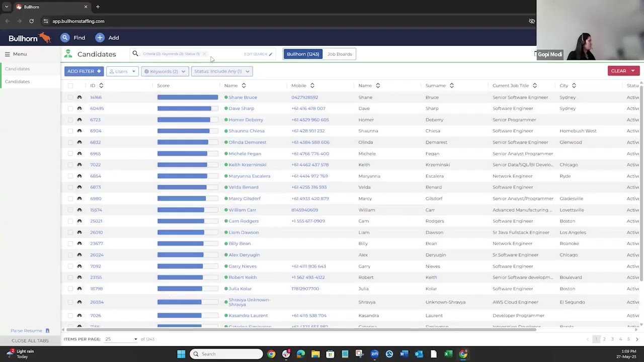Click the Add Filter button
This screenshot has width=644, height=362.
click(x=84, y=71)
